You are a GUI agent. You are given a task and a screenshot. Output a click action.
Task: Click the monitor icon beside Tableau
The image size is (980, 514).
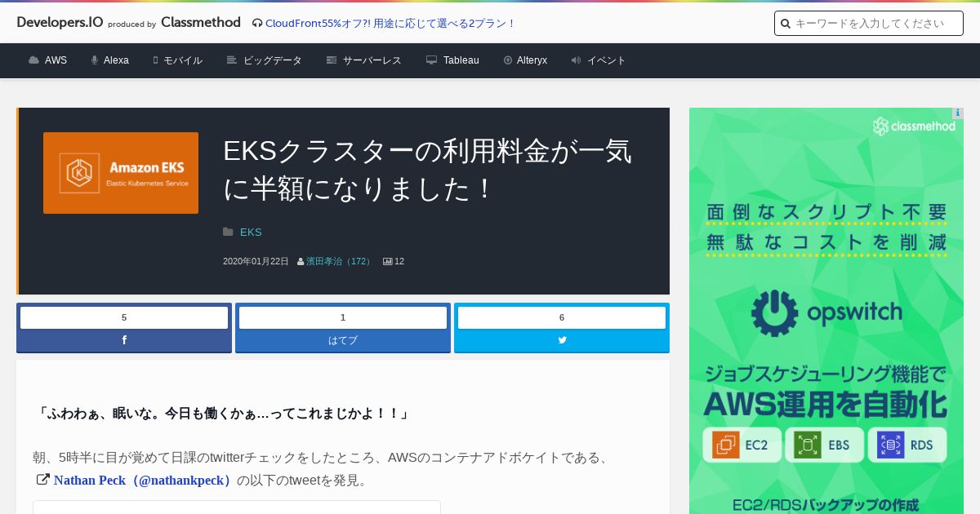point(431,60)
